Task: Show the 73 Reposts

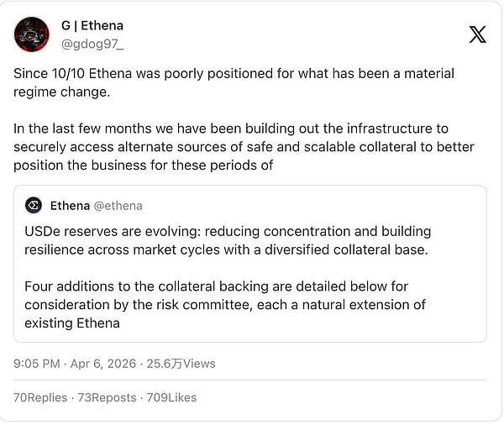Action: (x=106, y=397)
